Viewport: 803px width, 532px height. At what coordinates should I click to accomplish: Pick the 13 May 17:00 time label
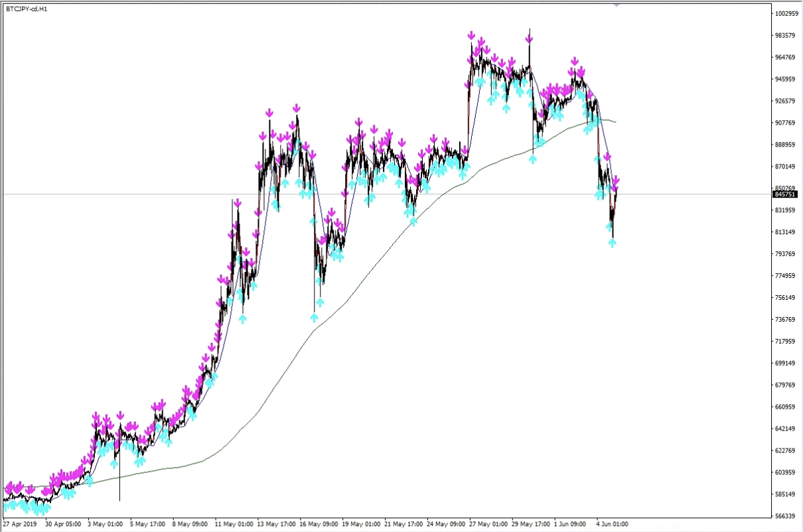coord(277,525)
